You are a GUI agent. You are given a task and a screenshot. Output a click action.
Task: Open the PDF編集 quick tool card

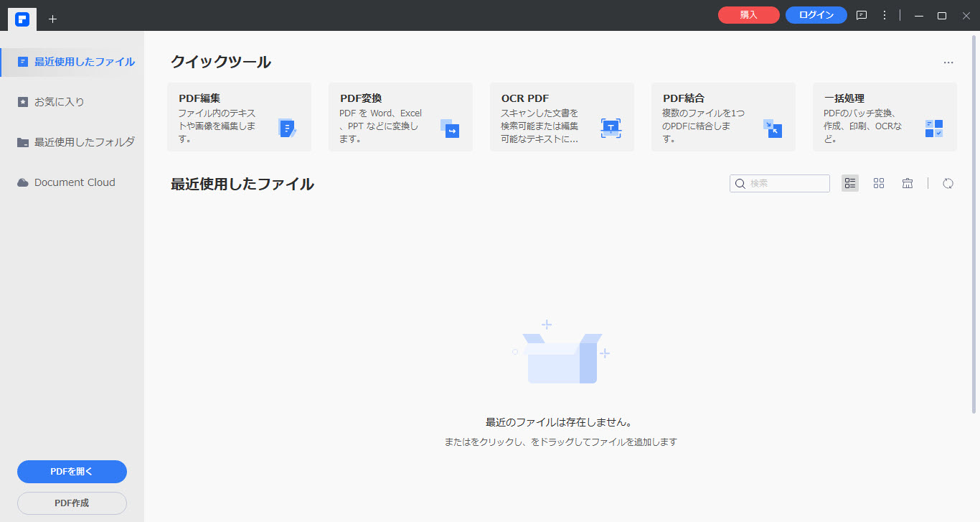pyautogui.click(x=239, y=117)
